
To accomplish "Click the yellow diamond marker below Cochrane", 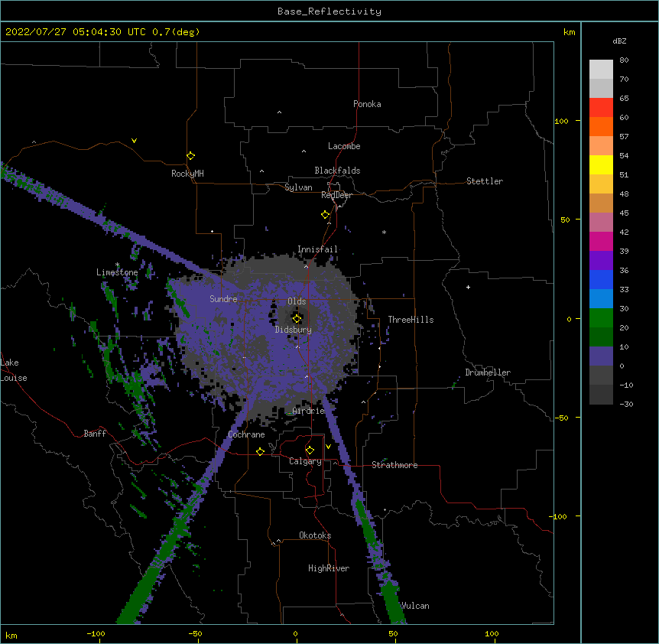I will (260, 451).
